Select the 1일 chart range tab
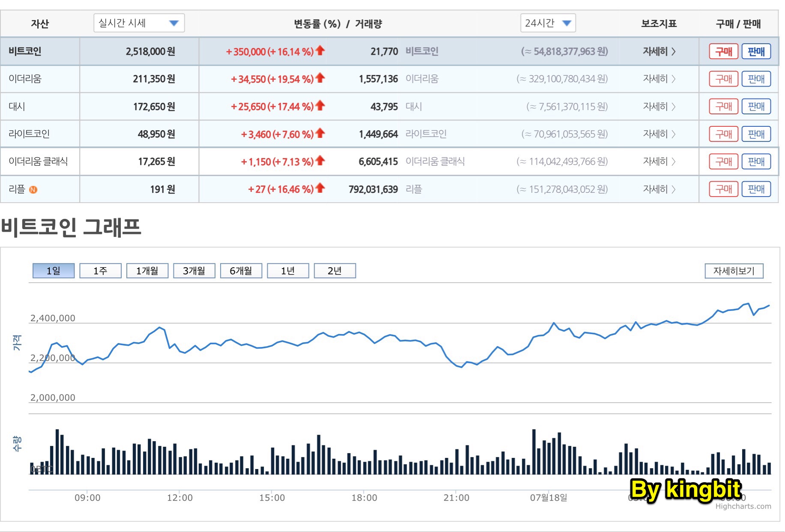The height and width of the screenshot is (532, 785). [54, 271]
